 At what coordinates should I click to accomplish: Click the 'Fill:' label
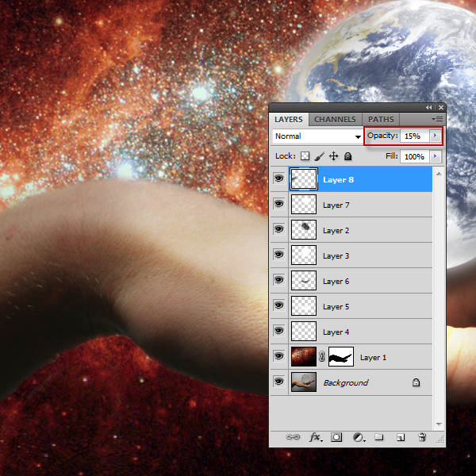392,155
